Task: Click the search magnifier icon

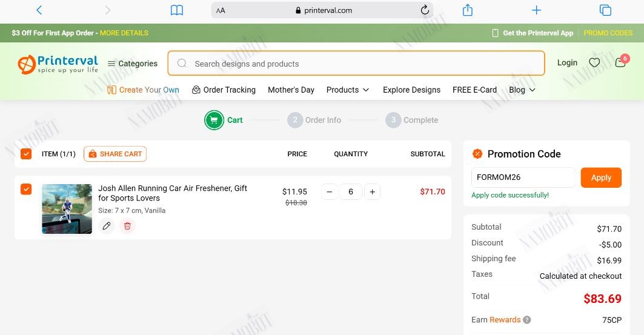Action: pos(182,63)
